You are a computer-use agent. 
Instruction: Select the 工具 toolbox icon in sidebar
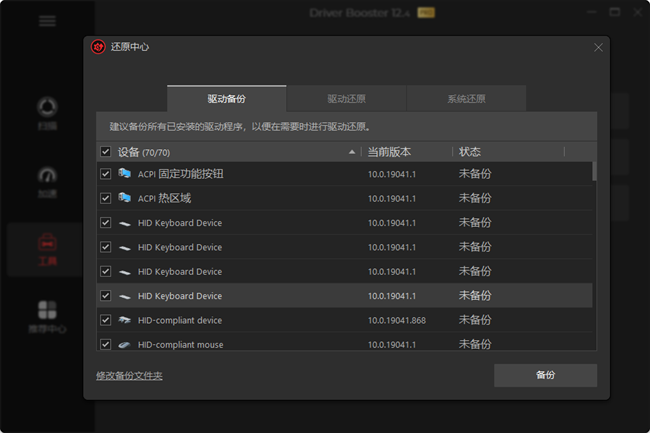[x=47, y=248]
